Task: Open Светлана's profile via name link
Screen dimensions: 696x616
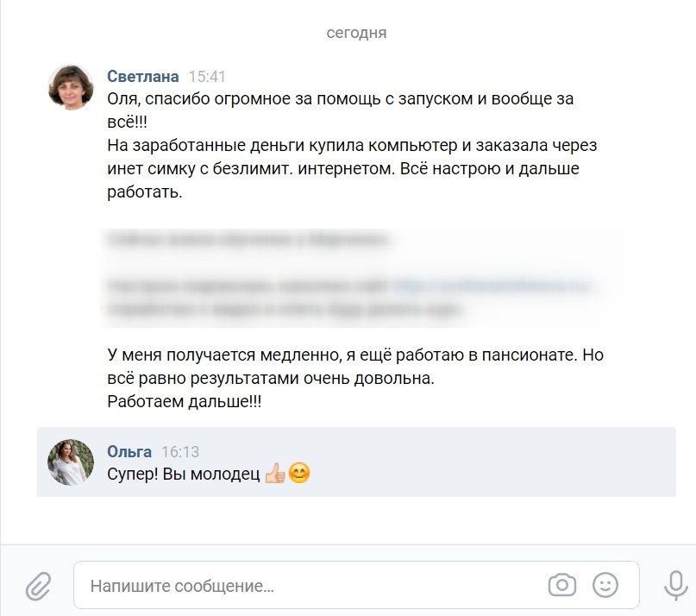Action: (143, 77)
